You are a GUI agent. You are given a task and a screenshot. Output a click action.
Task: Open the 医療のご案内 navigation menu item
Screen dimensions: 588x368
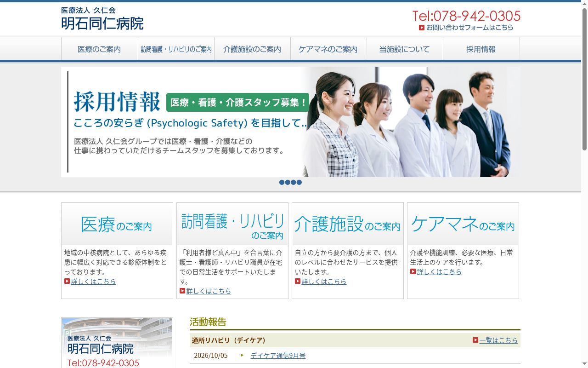point(100,49)
